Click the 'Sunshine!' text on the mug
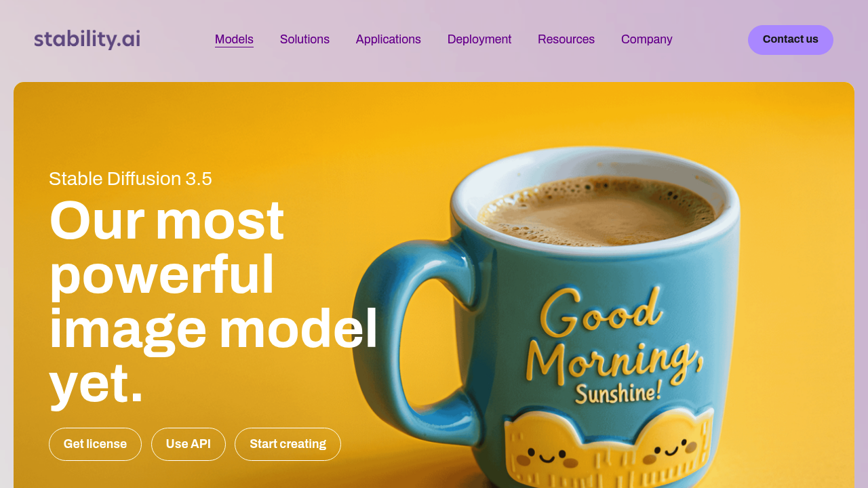868x488 pixels. [618, 392]
